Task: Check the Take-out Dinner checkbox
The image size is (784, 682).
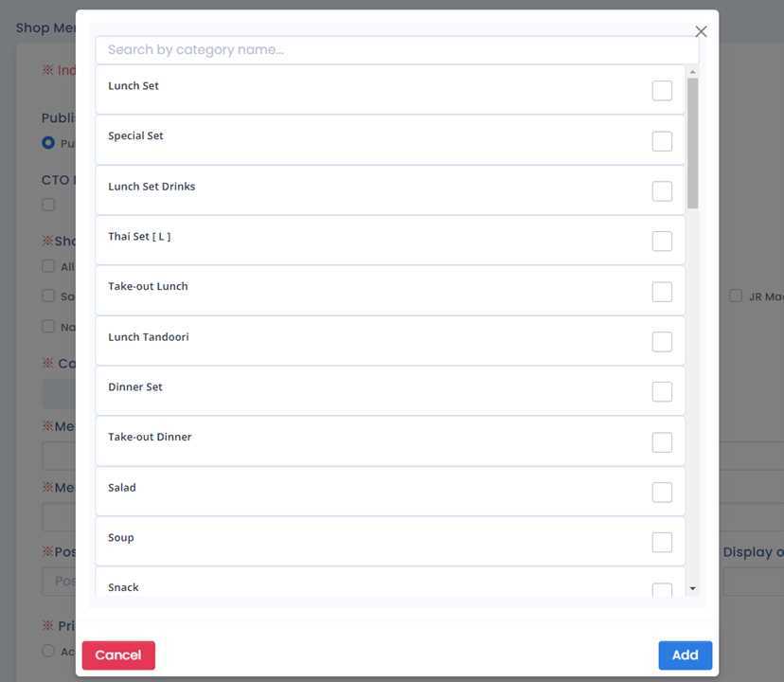Action: pyautogui.click(x=662, y=442)
